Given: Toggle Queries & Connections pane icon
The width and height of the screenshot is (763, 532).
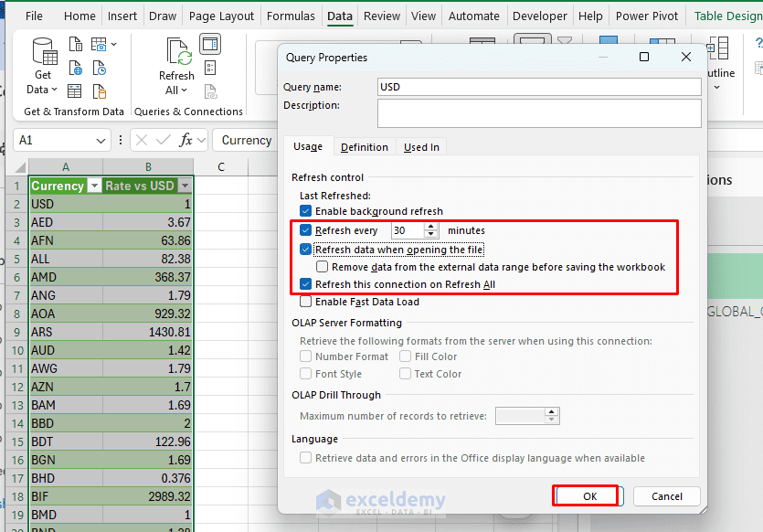Looking at the screenshot, I should [x=210, y=44].
